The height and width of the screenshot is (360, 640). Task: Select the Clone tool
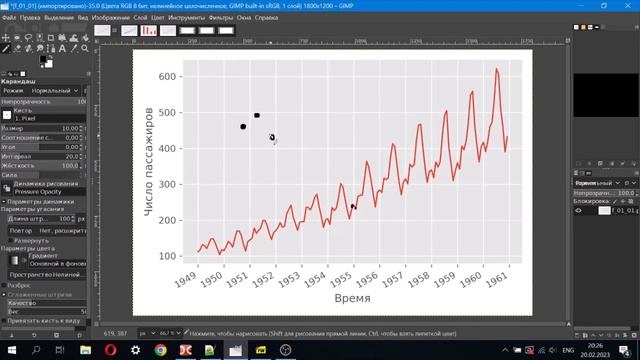pyautogui.click(x=28, y=49)
